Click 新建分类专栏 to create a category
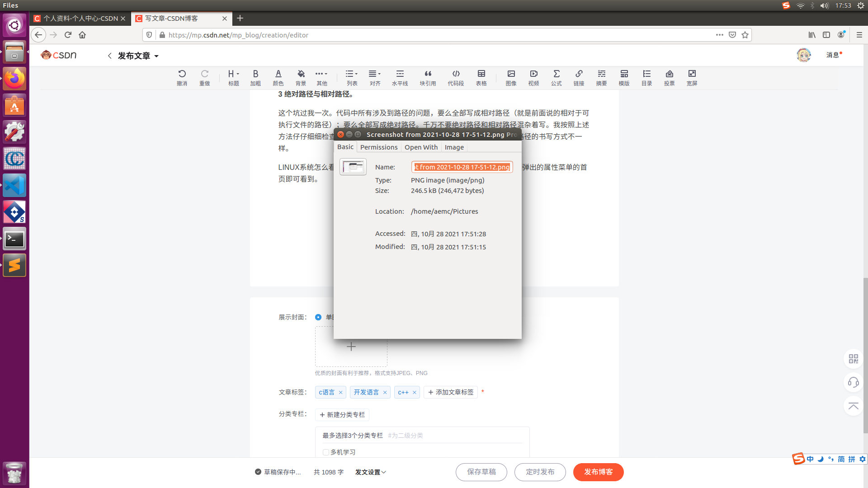 342,414
